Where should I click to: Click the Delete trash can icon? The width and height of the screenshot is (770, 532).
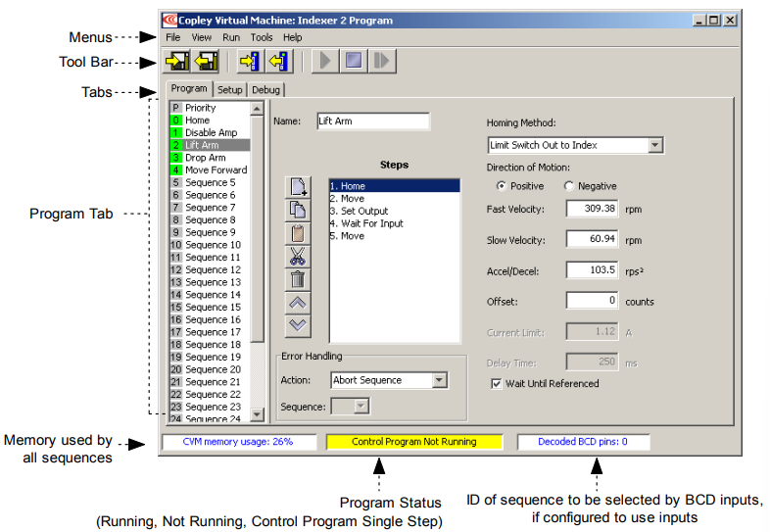298,280
